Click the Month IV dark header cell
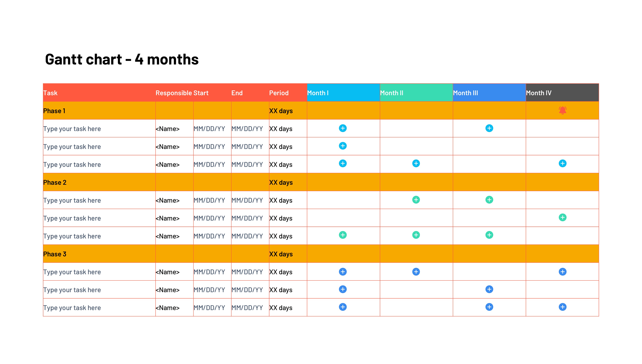 (x=562, y=93)
